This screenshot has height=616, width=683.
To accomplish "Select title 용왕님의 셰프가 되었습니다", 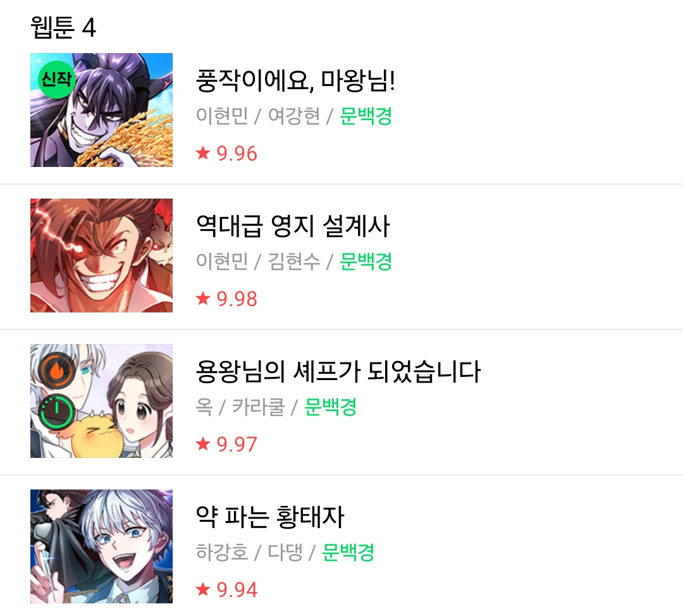I will coord(338,372).
